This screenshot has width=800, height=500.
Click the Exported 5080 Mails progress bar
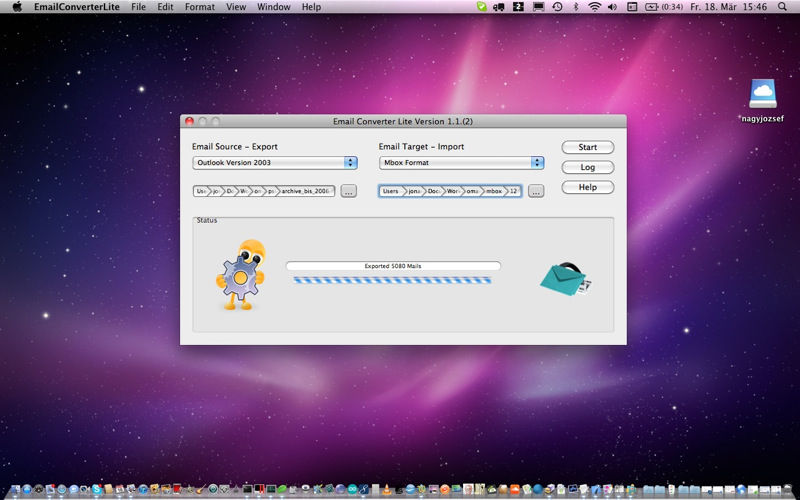[393, 266]
